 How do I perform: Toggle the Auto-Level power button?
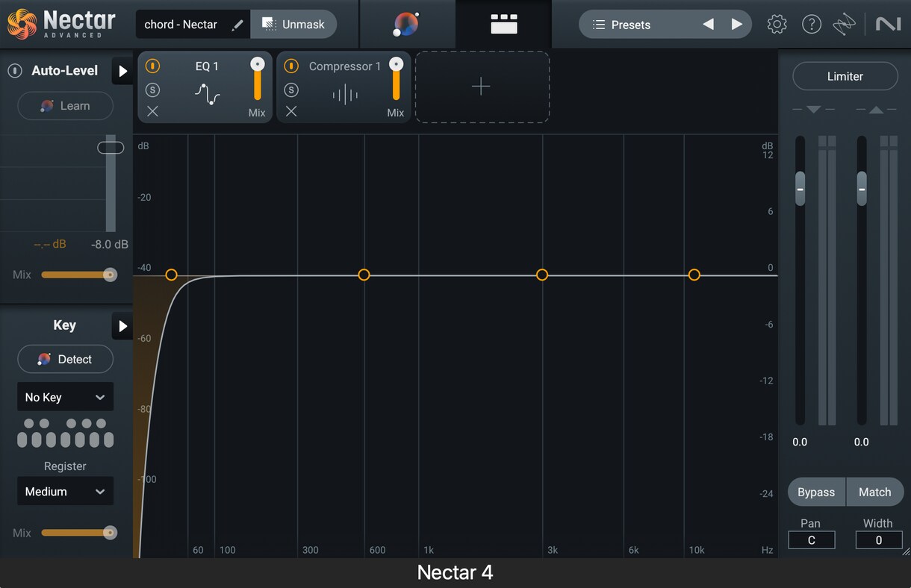click(x=14, y=71)
